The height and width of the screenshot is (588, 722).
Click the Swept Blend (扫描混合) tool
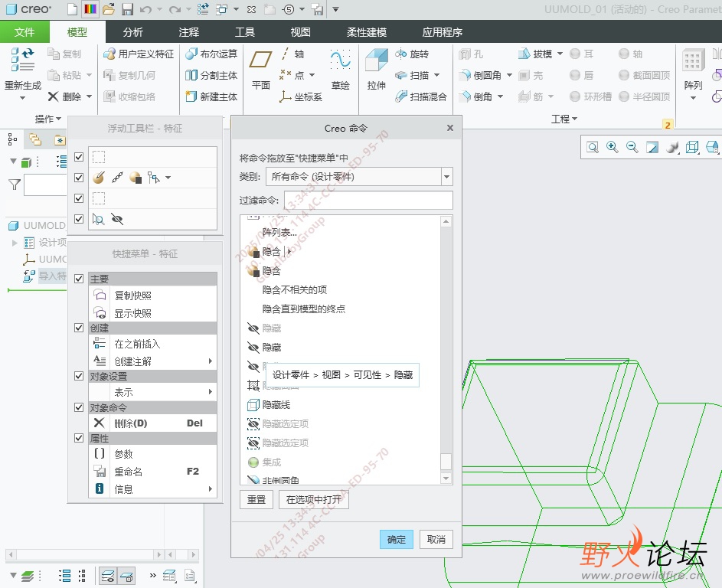click(421, 96)
